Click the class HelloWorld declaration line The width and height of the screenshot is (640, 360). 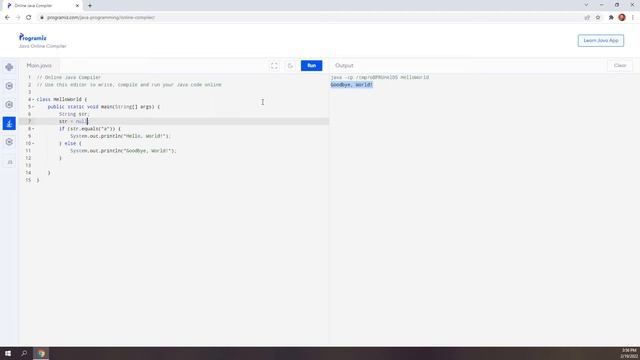coord(62,100)
